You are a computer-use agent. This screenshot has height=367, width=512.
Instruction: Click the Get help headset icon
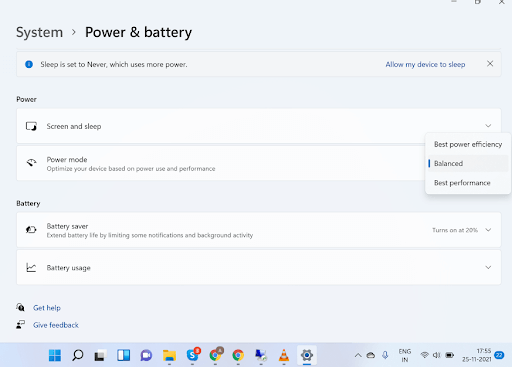(x=20, y=307)
